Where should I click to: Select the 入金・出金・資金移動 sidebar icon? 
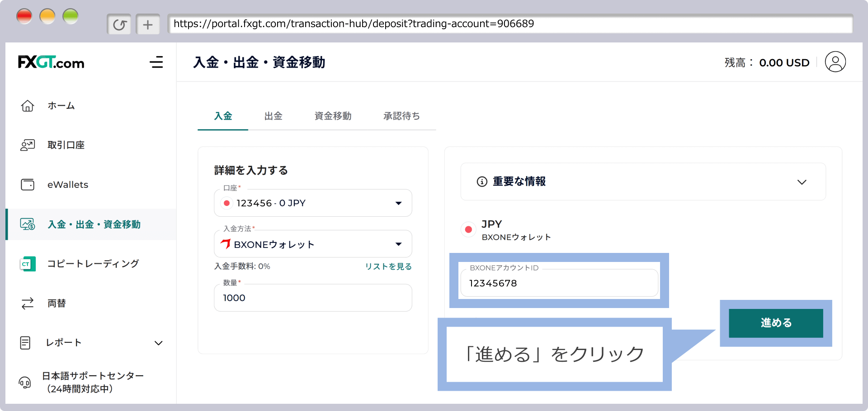point(28,224)
